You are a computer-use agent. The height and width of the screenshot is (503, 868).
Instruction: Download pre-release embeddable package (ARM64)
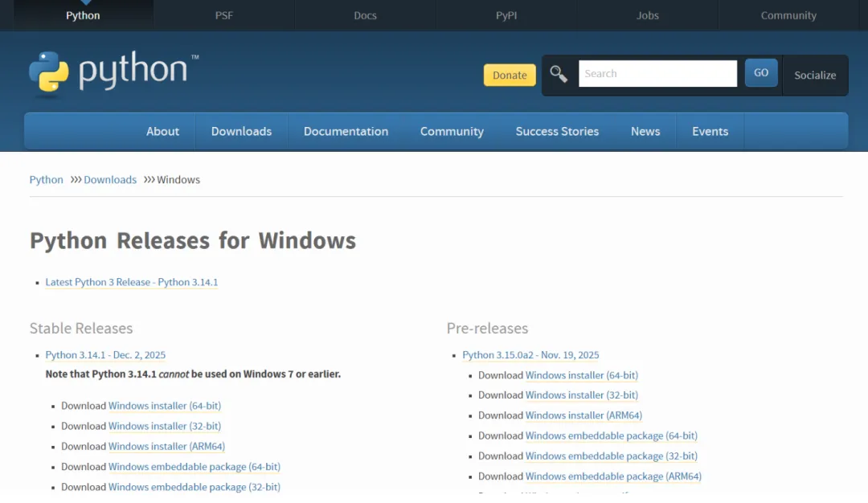point(613,476)
